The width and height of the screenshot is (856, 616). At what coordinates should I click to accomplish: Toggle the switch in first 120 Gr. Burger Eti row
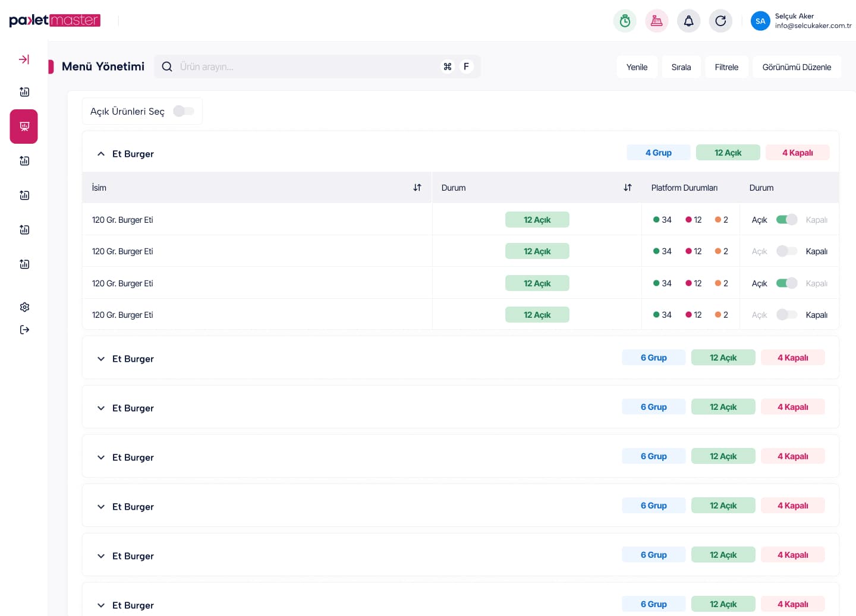click(x=786, y=220)
